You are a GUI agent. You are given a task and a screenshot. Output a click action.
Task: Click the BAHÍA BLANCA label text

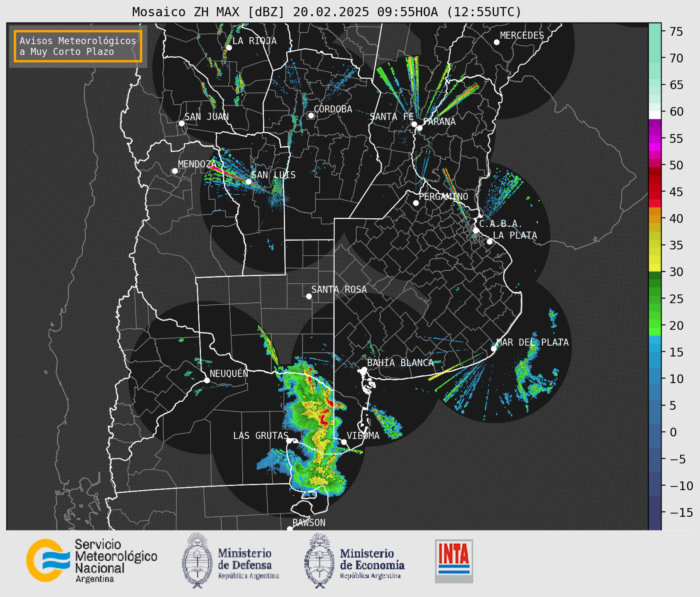coord(400,363)
